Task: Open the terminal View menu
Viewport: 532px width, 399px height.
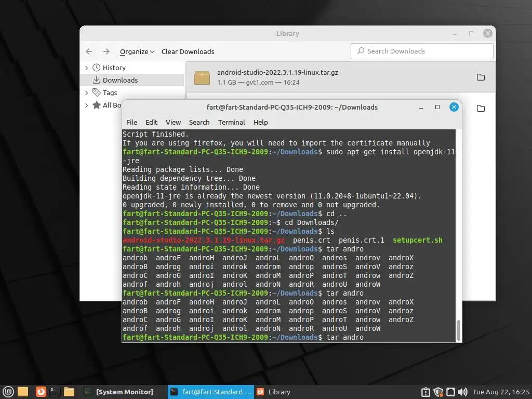Action: (x=173, y=122)
